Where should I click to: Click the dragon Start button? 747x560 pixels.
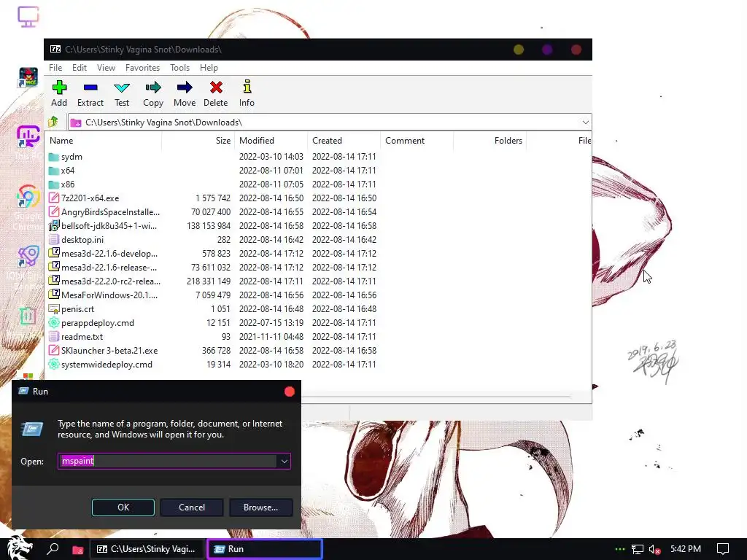(20, 548)
